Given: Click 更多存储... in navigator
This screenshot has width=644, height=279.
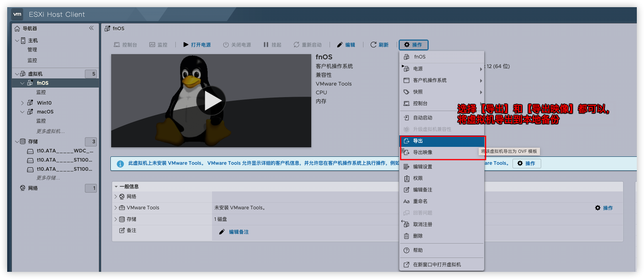Looking at the screenshot, I should pos(48,178).
